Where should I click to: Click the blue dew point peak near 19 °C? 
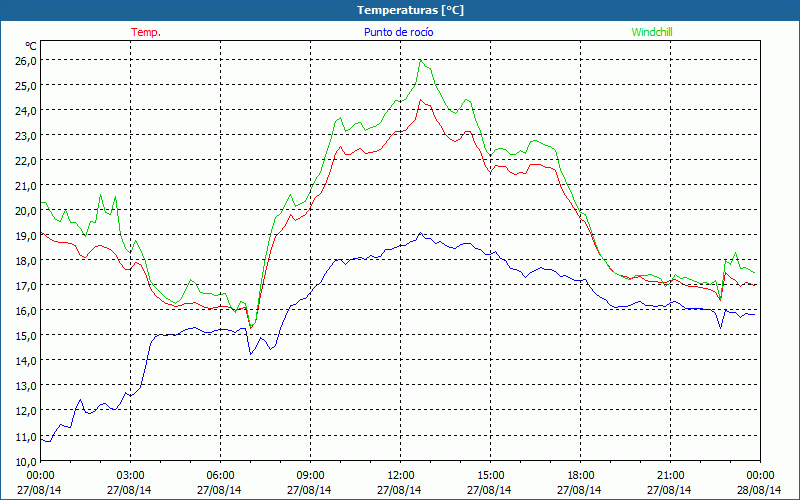(x=420, y=233)
